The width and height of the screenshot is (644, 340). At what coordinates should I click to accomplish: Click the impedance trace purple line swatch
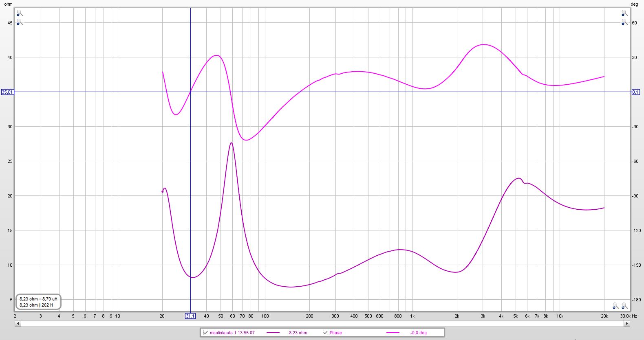click(273, 333)
